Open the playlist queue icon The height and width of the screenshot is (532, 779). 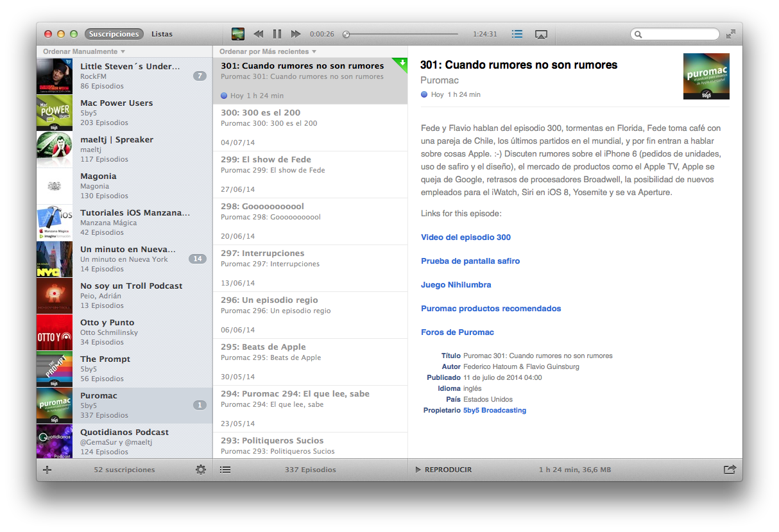(x=517, y=34)
